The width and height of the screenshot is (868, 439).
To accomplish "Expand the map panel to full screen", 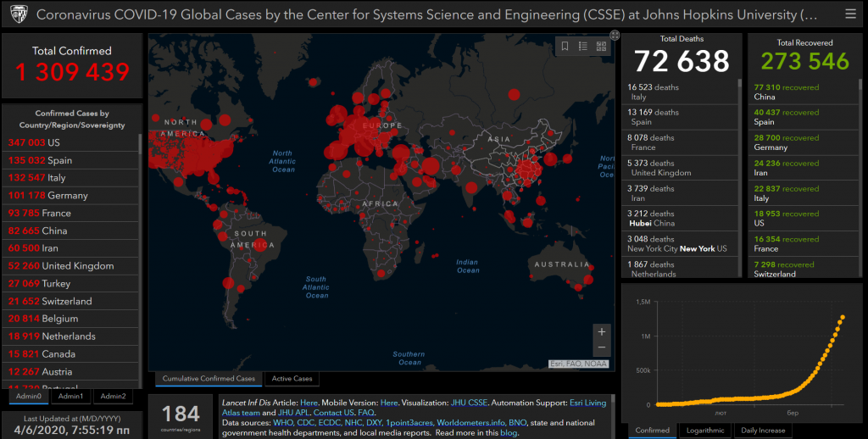I will coord(615,35).
